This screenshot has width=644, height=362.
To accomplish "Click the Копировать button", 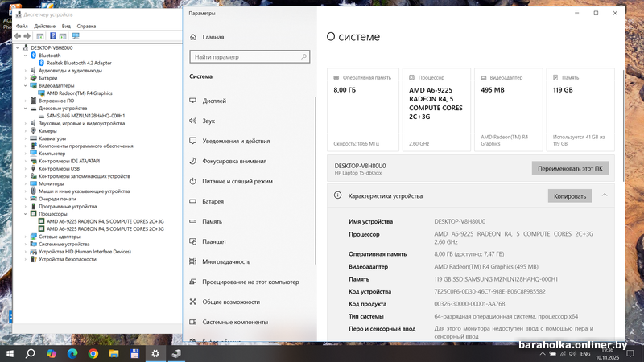I will coord(570,195).
